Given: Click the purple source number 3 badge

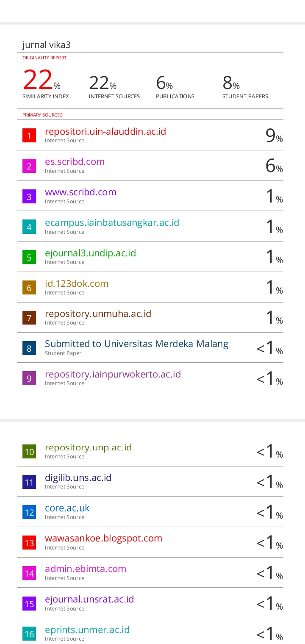Looking at the screenshot, I should (29, 196).
